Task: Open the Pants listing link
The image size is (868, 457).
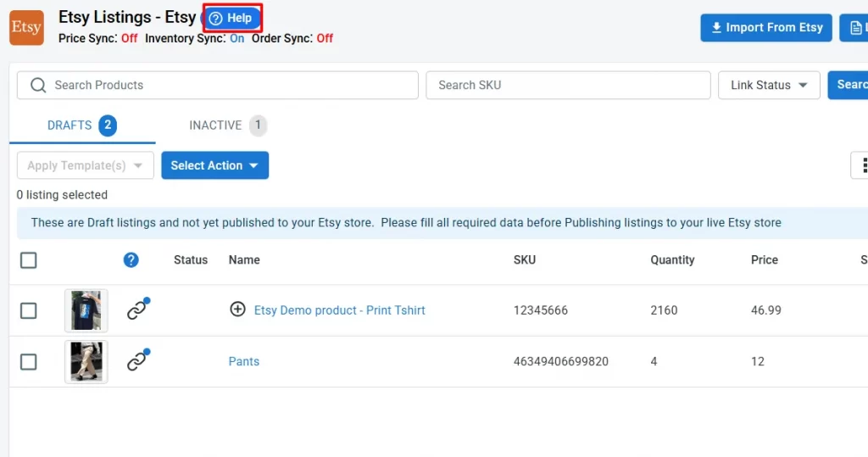Action: pyautogui.click(x=244, y=361)
